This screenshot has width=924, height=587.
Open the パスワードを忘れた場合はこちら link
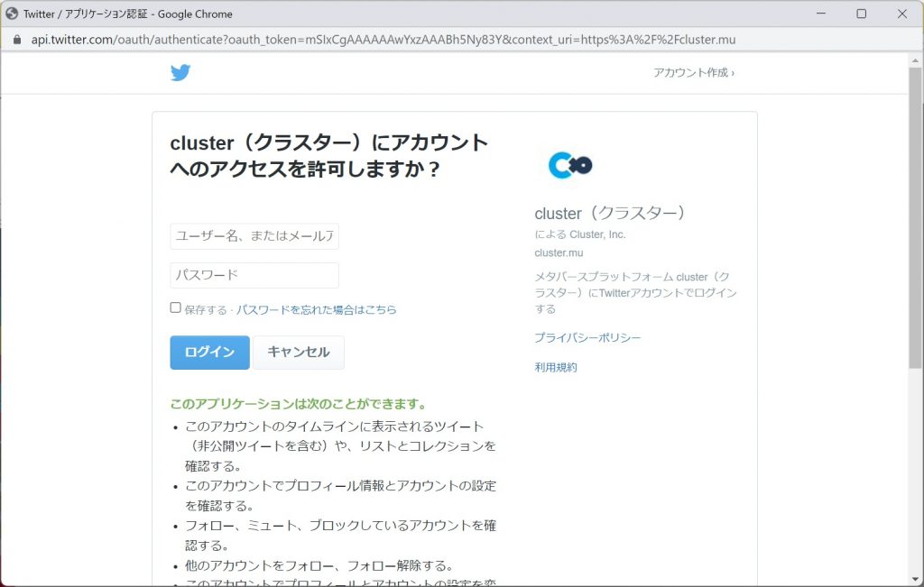point(317,309)
